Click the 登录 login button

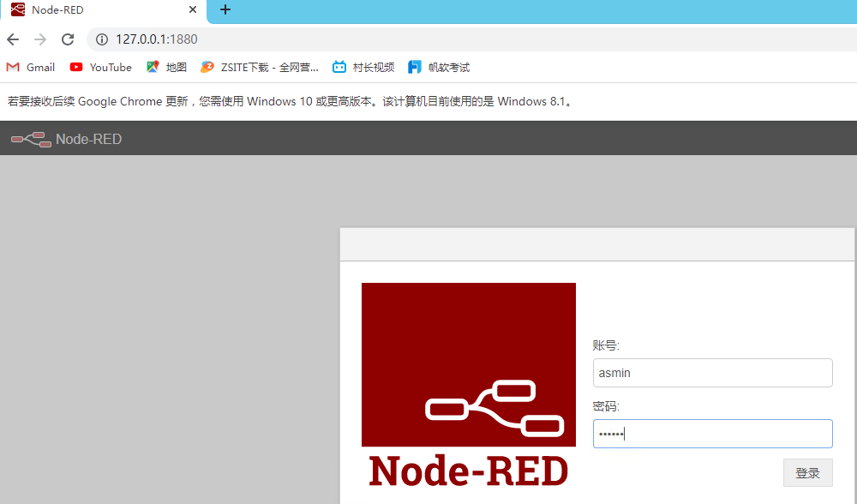tap(808, 473)
